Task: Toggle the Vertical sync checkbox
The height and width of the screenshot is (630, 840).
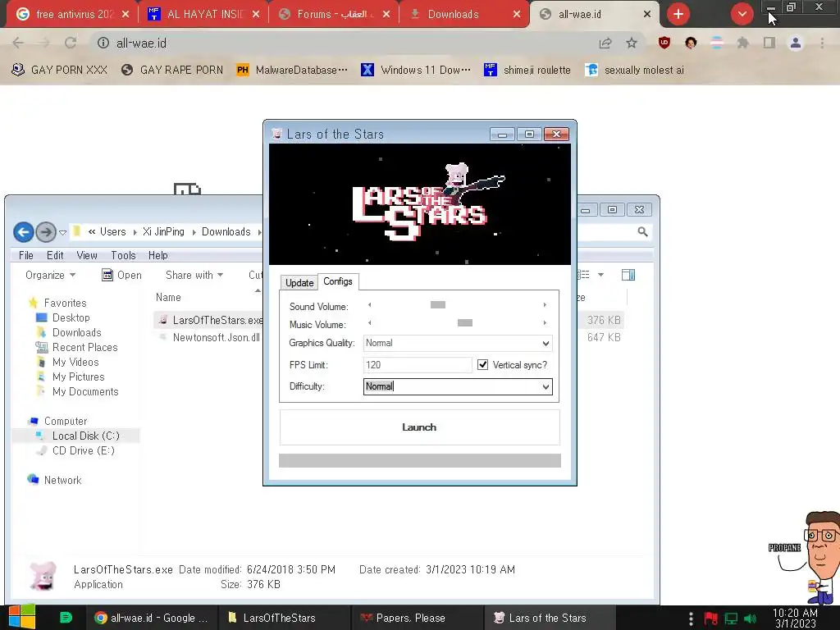Action: 482,365
